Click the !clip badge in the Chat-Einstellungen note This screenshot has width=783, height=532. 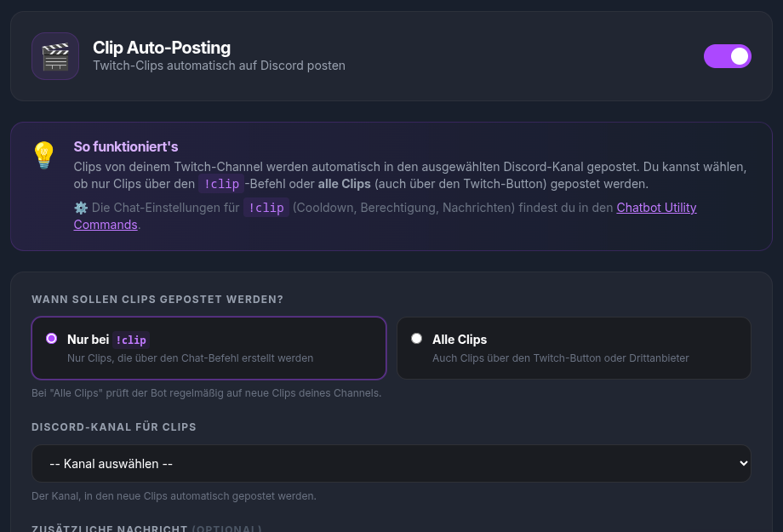[266, 208]
